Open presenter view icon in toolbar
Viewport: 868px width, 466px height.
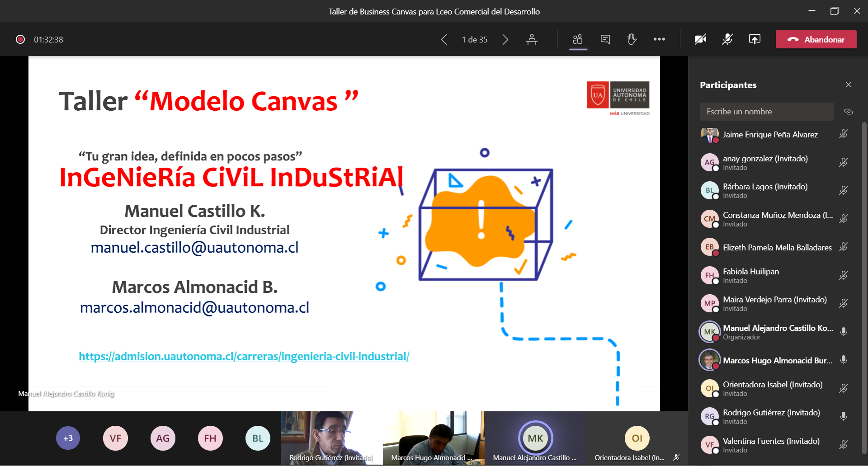532,40
